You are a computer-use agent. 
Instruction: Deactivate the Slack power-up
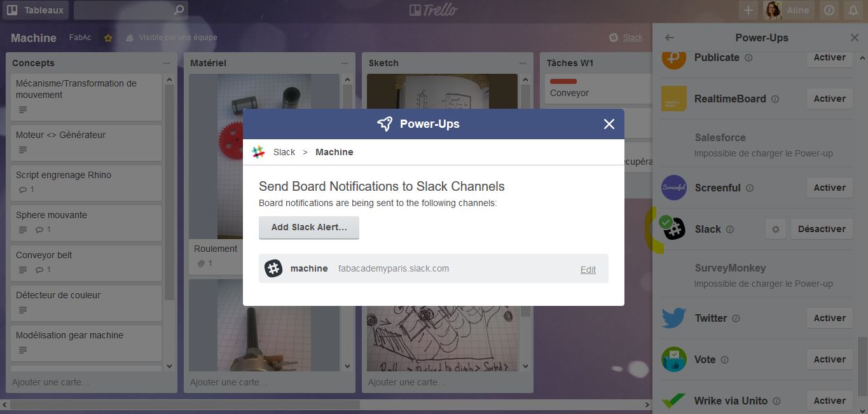point(822,229)
